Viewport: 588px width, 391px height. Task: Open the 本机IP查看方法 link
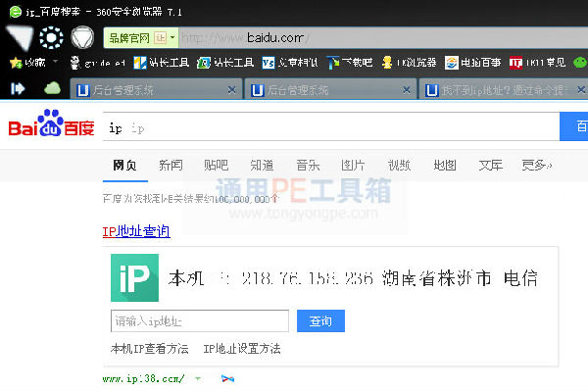[x=150, y=349]
